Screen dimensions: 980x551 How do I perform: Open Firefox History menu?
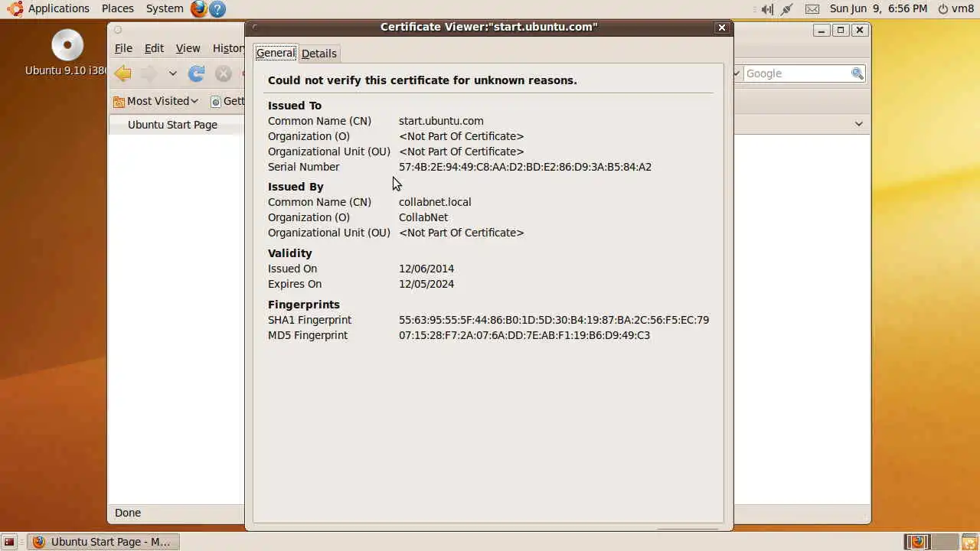click(x=228, y=48)
